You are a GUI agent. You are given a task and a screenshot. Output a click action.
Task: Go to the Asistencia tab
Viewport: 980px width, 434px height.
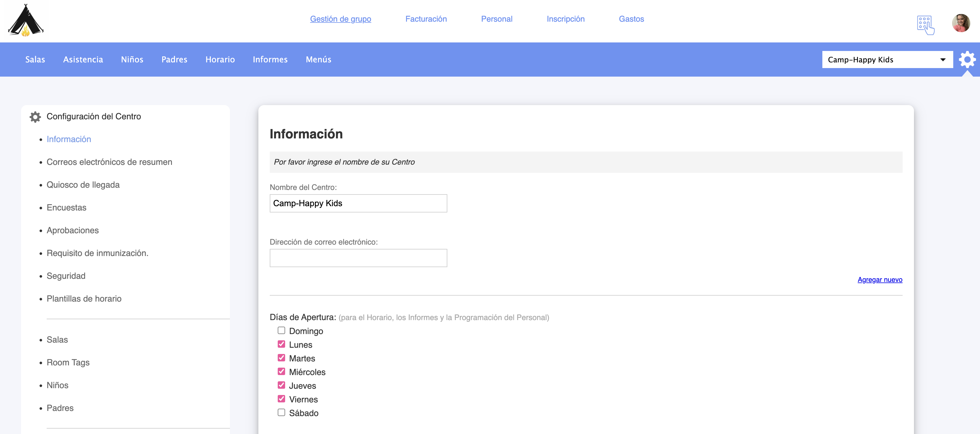tap(83, 60)
